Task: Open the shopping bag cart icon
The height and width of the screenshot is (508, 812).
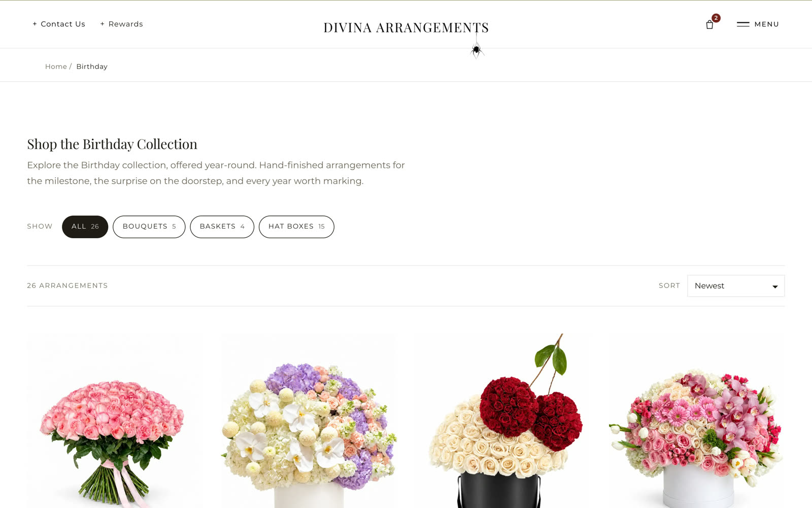Action: [x=709, y=24]
